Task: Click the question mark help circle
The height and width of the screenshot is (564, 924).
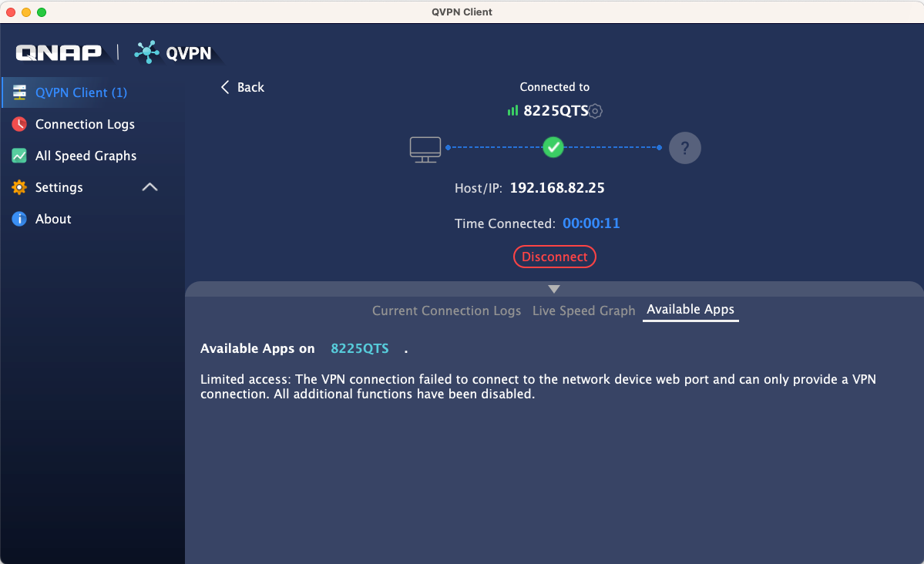Action: (x=684, y=148)
